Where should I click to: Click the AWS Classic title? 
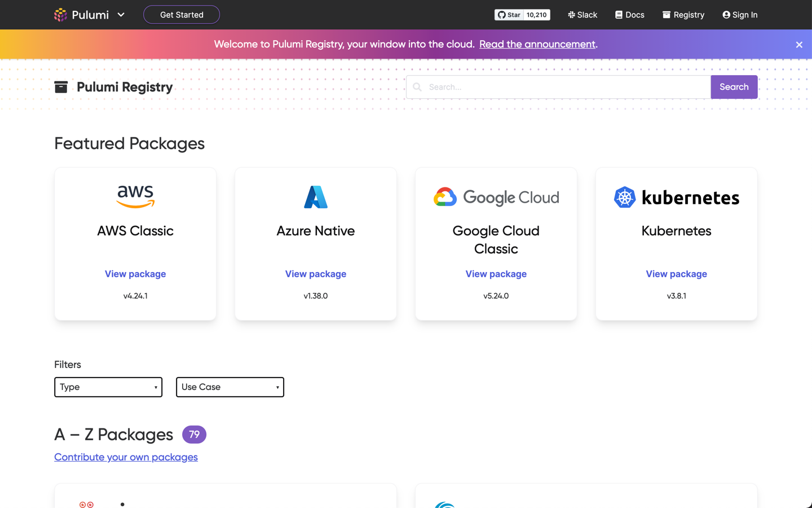[135, 231]
